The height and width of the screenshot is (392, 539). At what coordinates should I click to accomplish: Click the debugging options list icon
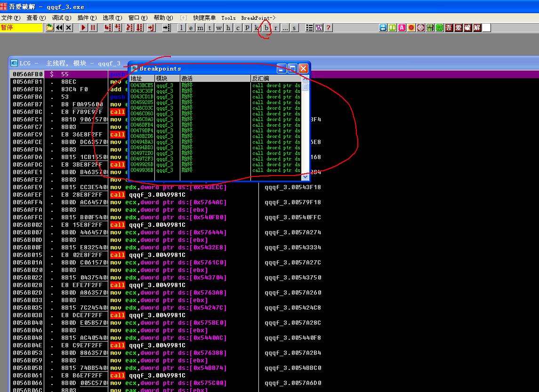point(309,28)
